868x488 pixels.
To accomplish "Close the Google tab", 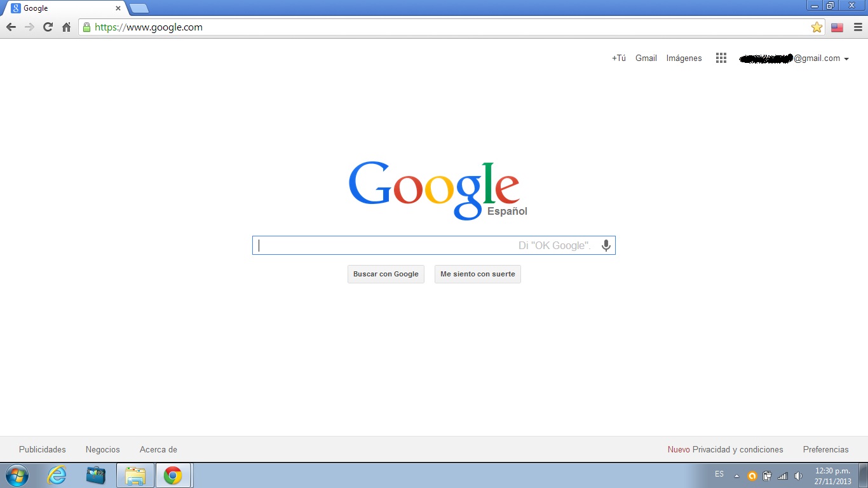I will (118, 8).
